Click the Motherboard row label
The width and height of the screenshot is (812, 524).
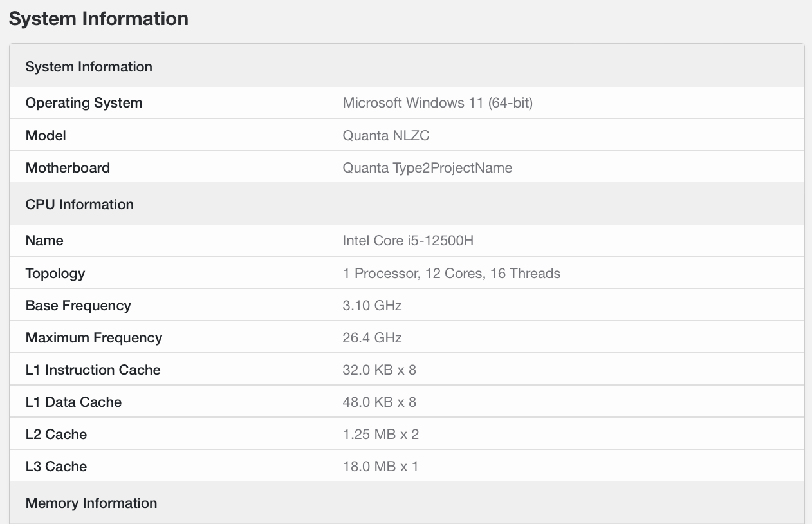[x=68, y=167]
